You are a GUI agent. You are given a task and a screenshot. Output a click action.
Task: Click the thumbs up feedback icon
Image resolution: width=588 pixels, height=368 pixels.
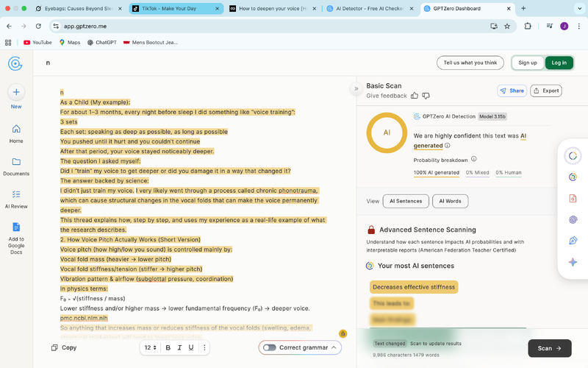coord(415,96)
